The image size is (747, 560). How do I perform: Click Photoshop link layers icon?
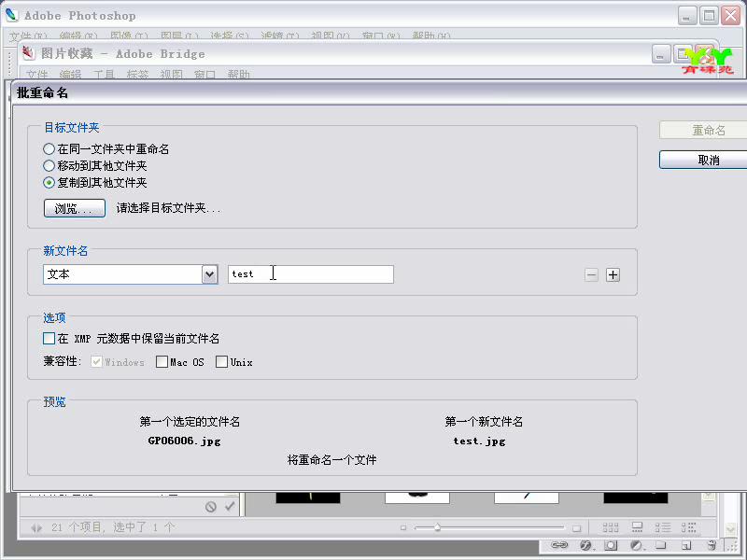pyautogui.click(x=558, y=545)
